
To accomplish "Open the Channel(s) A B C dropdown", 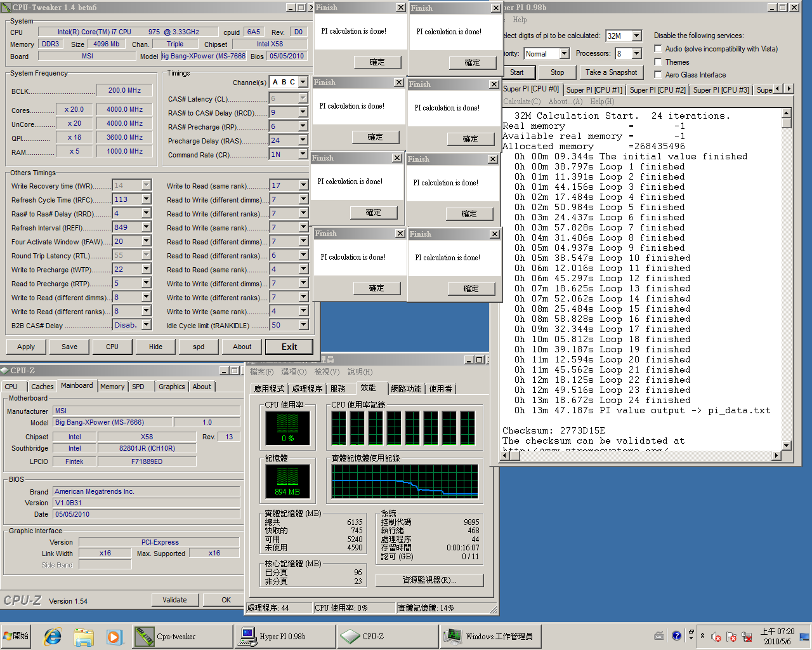I will pos(303,82).
